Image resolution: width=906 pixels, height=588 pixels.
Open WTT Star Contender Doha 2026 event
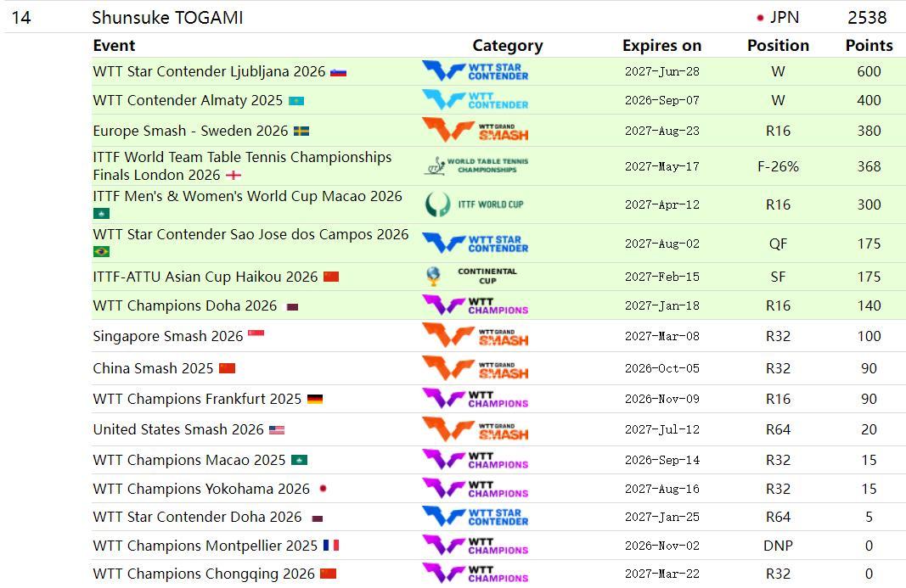pos(197,517)
